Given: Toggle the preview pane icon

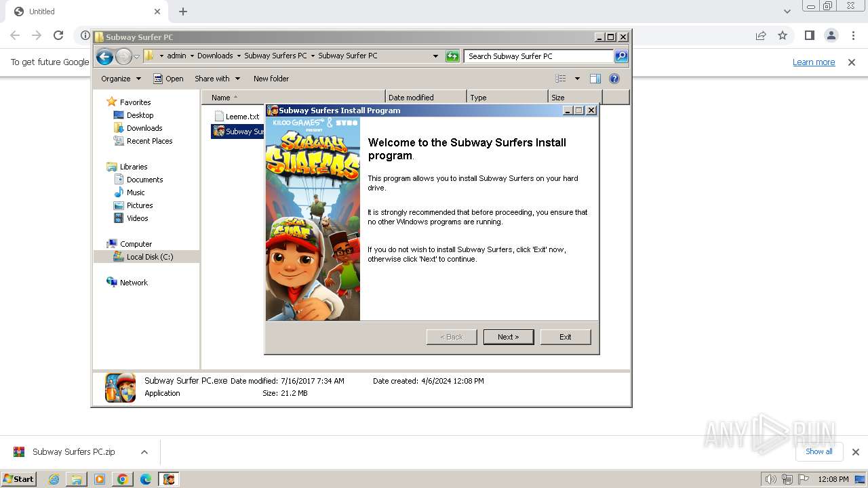Looking at the screenshot, I should [x=595, y=79].
